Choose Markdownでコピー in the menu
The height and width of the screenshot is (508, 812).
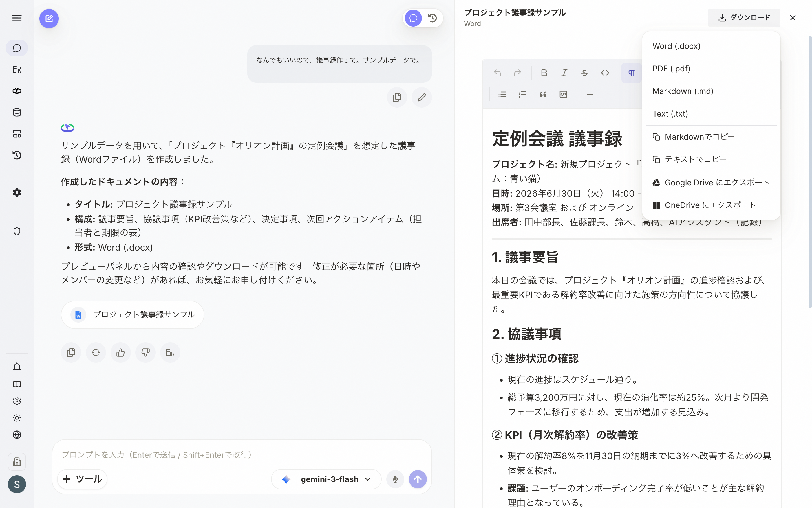(x=711, y=137)
